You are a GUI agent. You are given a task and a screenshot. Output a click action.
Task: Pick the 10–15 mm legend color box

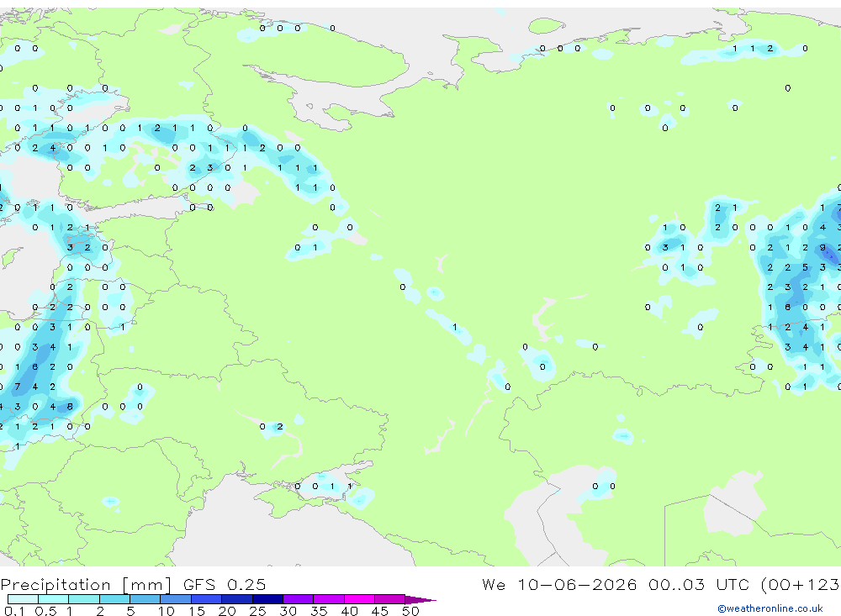coord(176,599)
